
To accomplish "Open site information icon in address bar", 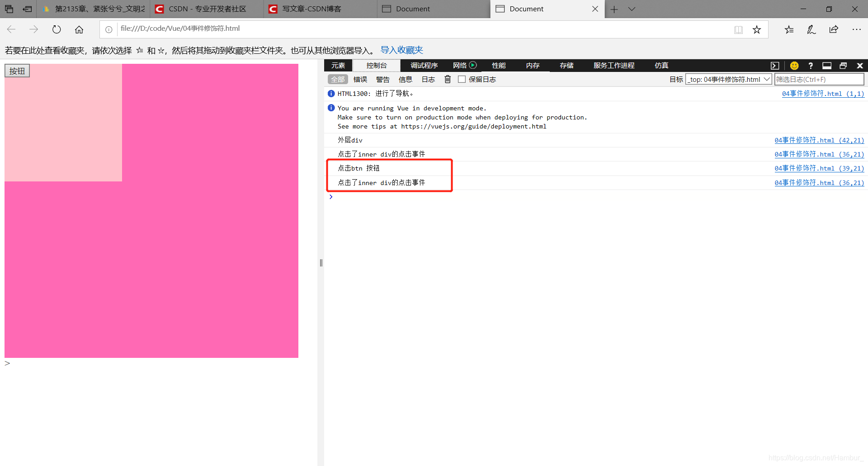I will click(109, 29).
